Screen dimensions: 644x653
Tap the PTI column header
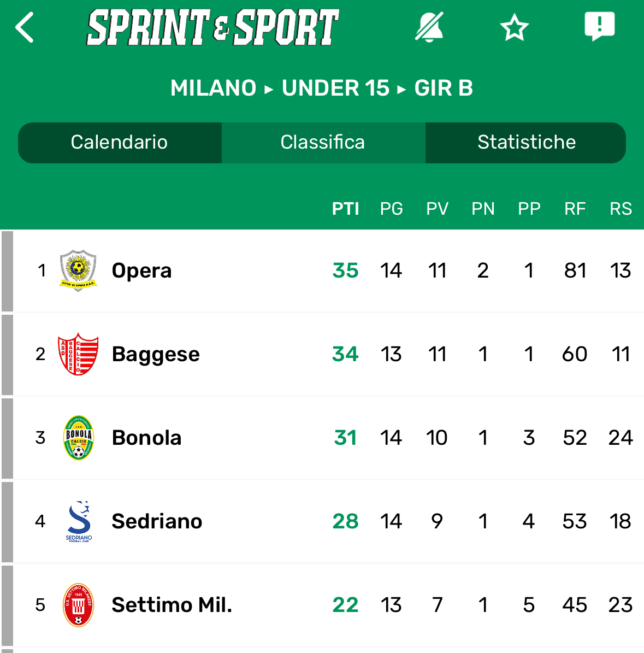tap(345, 209)
